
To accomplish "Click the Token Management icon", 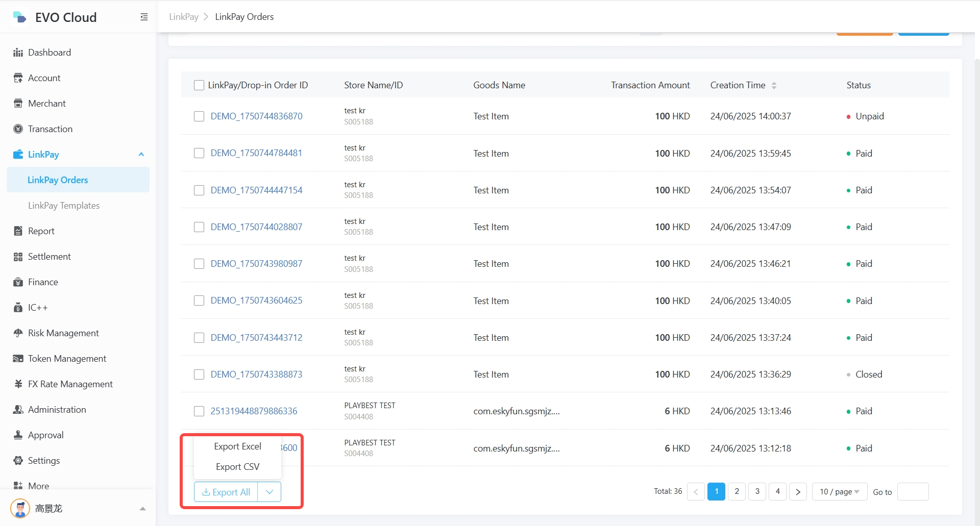I will coord(18,359).
